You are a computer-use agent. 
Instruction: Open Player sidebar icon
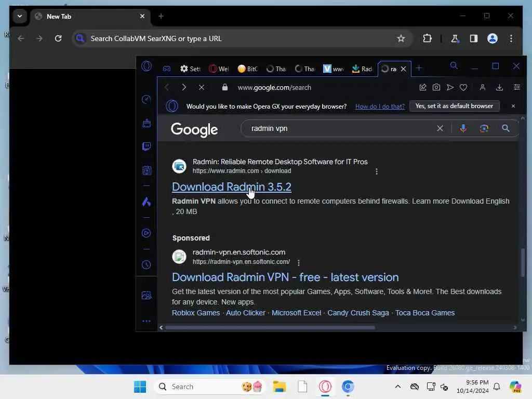coord(146,233)
